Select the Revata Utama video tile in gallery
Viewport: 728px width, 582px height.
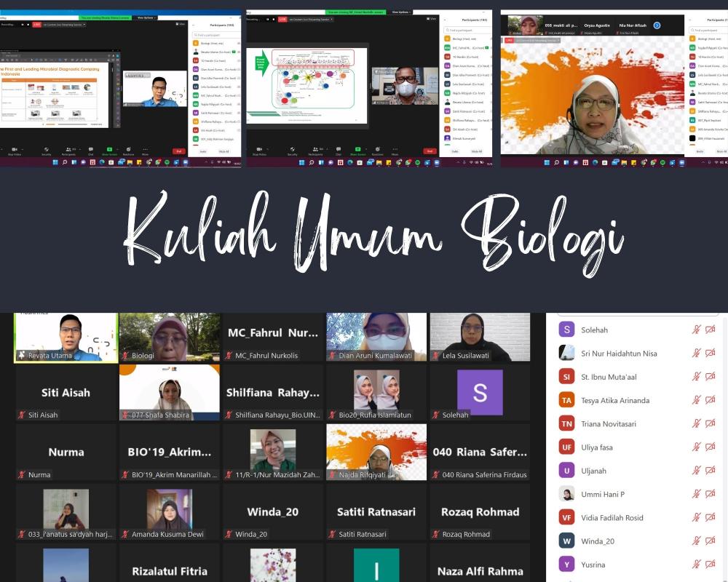click(x=66, y=338)
